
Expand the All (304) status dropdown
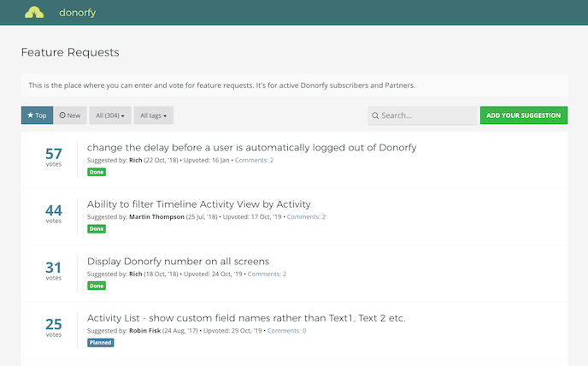(x=111, y=115)
